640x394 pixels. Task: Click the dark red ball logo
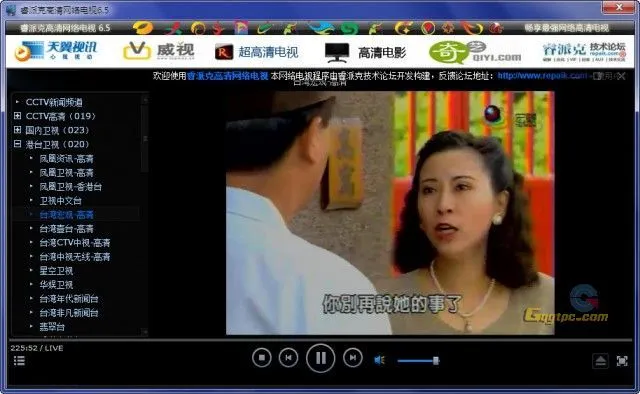(495, 28)
